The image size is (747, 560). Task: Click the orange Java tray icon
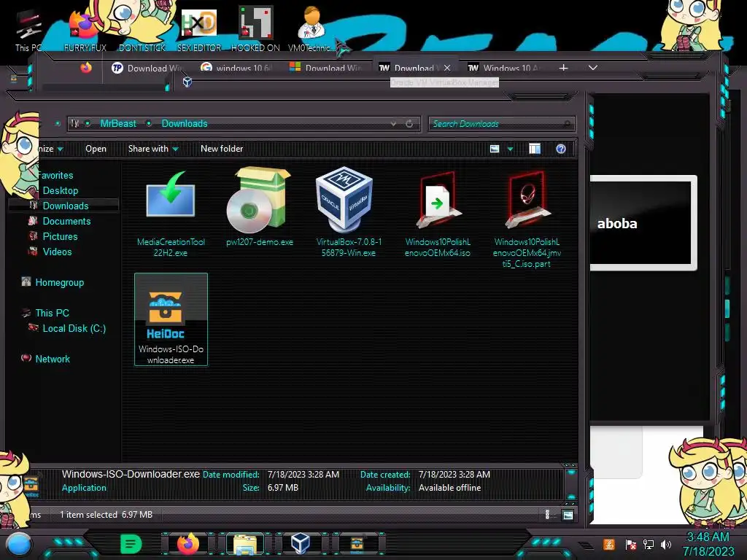click(x=609, y=544)
